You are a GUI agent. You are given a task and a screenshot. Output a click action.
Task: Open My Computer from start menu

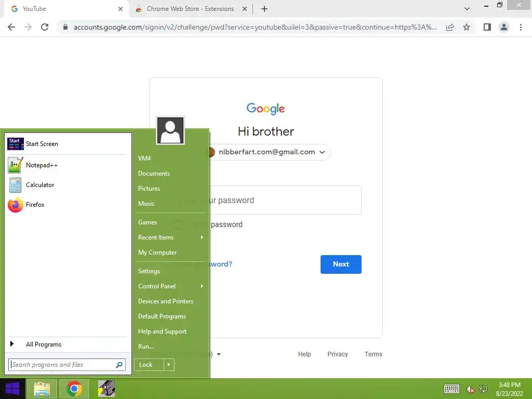(157, 252)
